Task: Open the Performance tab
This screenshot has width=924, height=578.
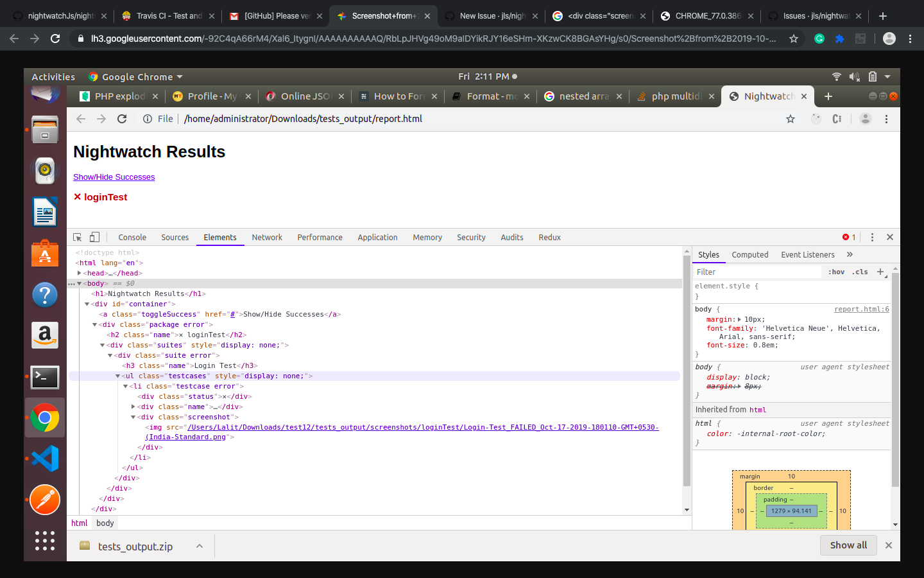Action: [x=320, y=237]
